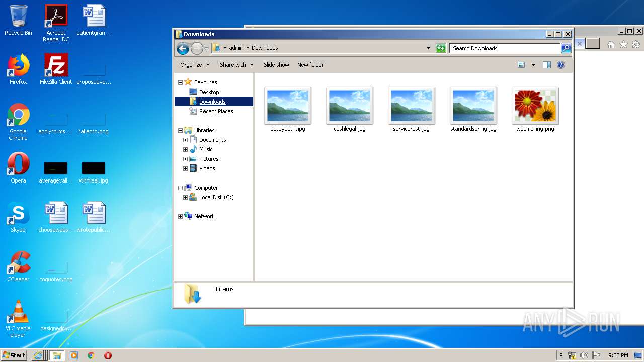Click Opera icon in the taskbar
Viewport: 644px width, 362px height.
coord(108,355)
